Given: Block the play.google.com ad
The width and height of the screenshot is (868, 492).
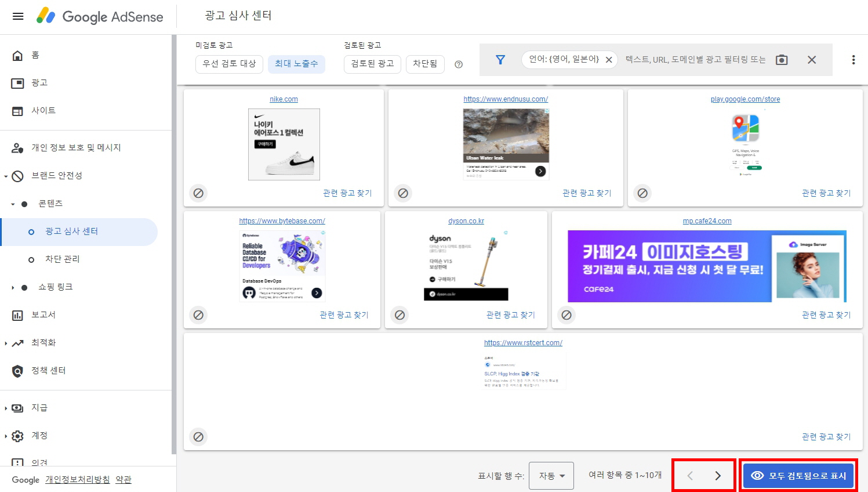Looking at the screenshot, I should click(x=642, y=193).
